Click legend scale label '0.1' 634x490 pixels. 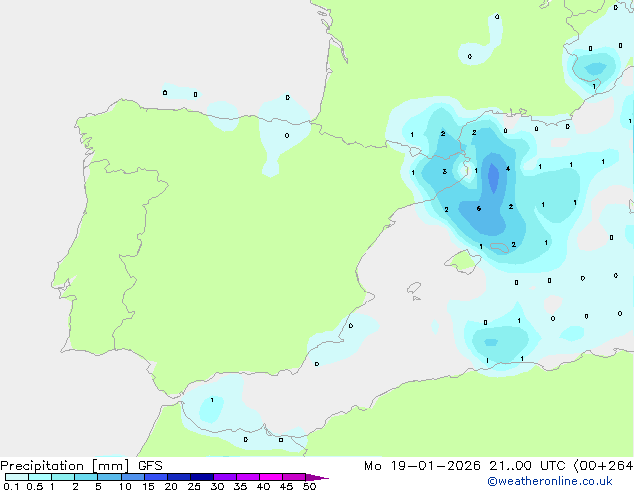click(x=11, y=486)
